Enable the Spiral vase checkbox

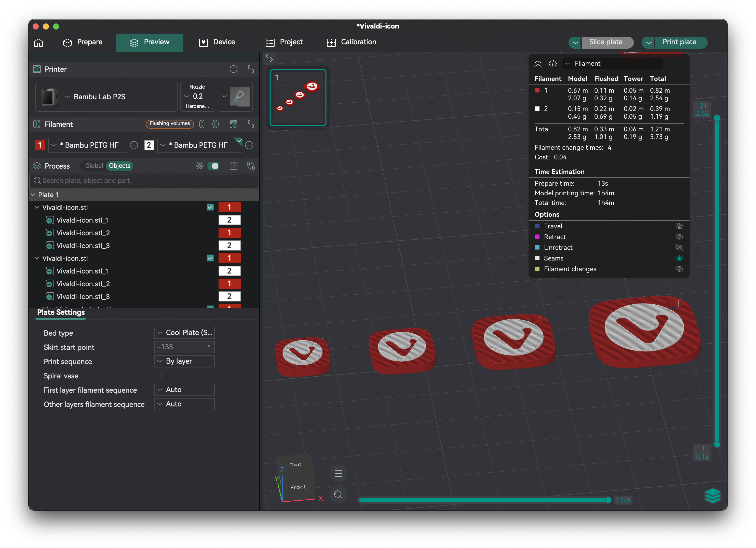click(158, 376)
